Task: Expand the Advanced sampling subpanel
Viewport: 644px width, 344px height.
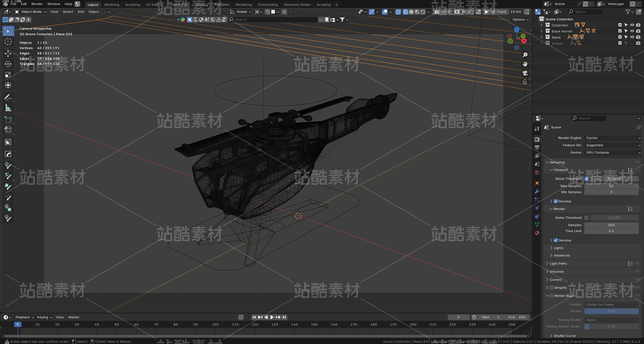Action: coord(551,255)
